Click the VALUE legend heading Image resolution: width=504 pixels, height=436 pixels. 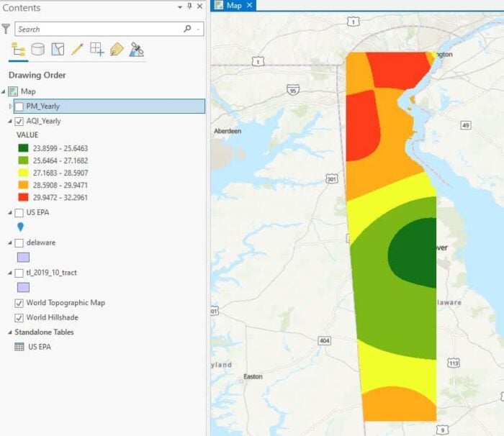pos(27,135)
